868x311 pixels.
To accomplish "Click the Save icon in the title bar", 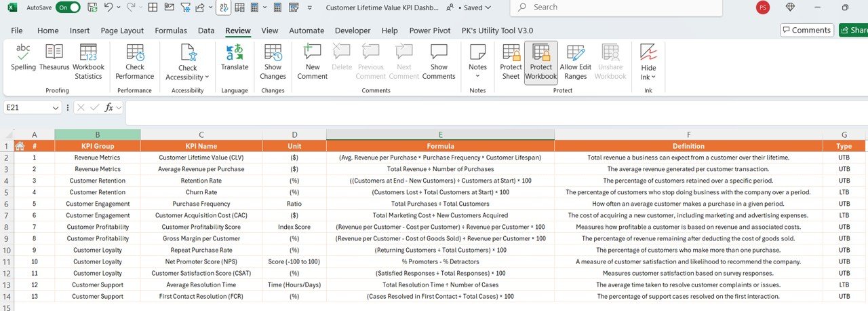I will [x=93, y=7].
